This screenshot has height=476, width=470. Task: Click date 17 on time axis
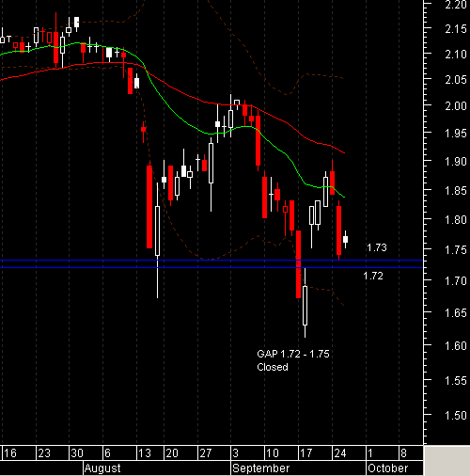[306, 453]
